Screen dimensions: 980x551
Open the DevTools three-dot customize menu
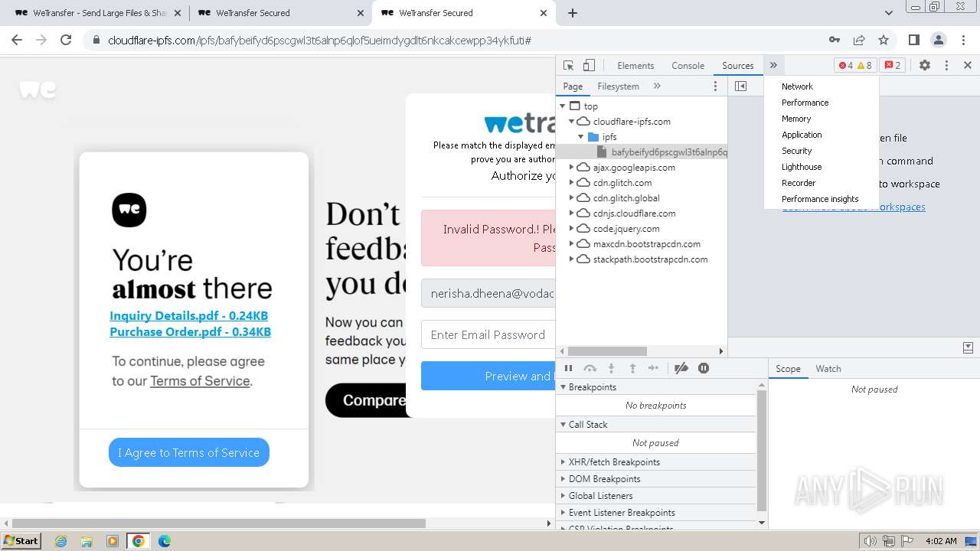click(x=946, y=66)
